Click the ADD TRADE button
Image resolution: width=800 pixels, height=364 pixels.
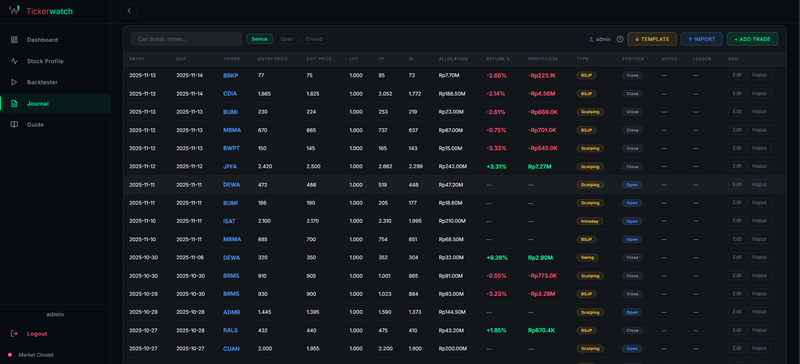[752, 39]
